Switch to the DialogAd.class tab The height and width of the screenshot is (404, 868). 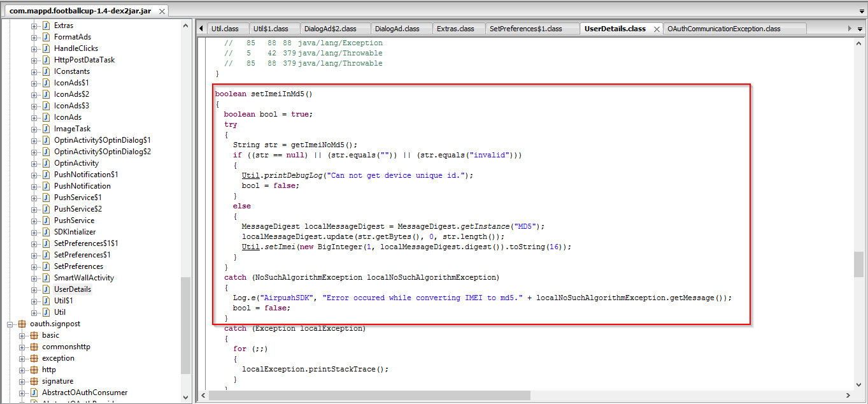tap(397, 29)
